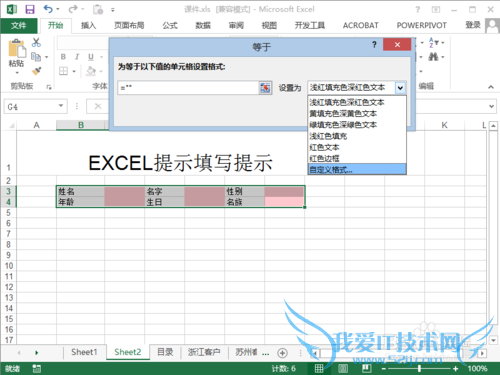
Task: Collapse the ribbon with the chevron
Action: pyautogui.click(x=491, y=87)
